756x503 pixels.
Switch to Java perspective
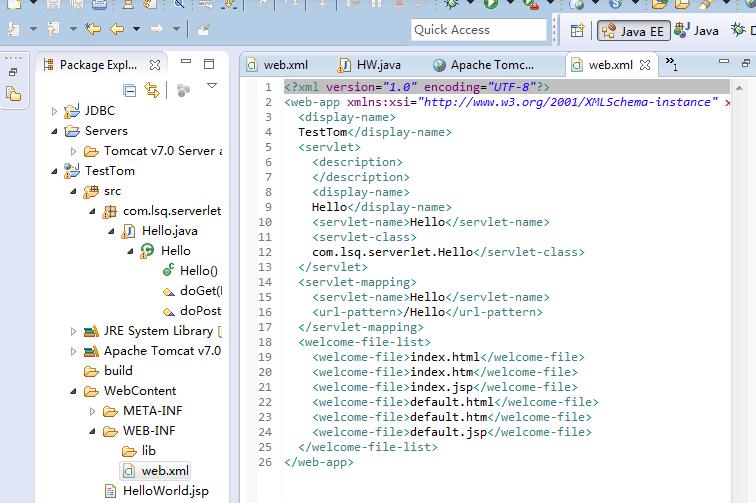pos(697,30)
